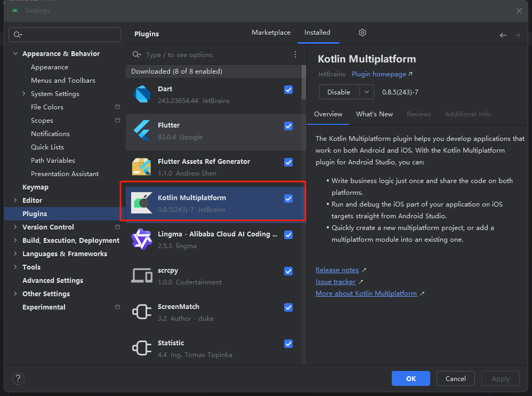Screen dimensions: 532x396
Task: Go back with the left arrow
Action: (x=503, y=35)
